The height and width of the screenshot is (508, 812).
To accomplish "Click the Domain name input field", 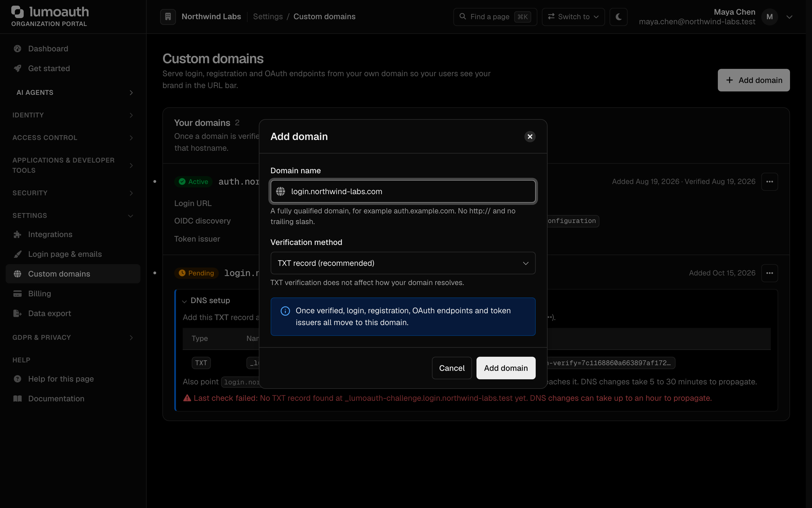I will click(403, 192).
